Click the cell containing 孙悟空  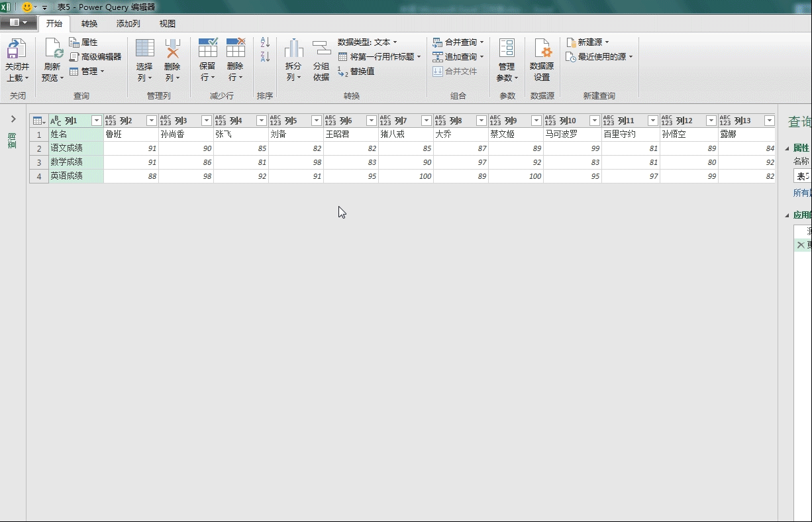coord(689,134)
